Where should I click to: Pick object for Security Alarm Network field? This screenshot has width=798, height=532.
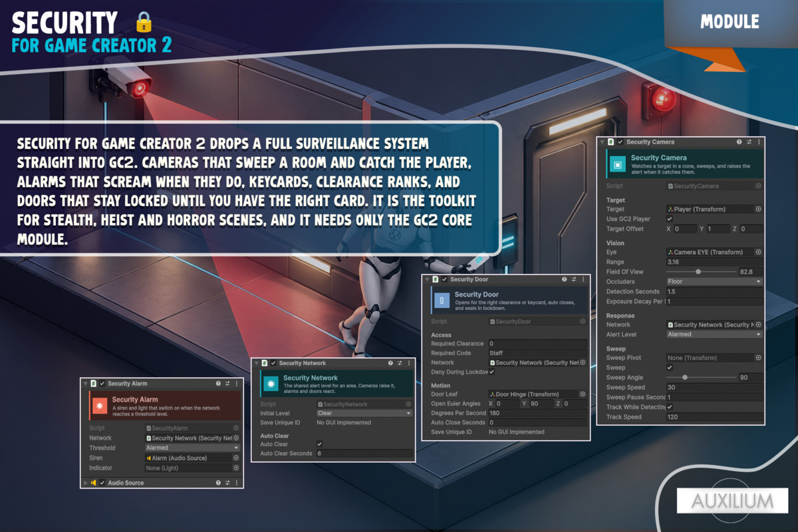[236, 438]
